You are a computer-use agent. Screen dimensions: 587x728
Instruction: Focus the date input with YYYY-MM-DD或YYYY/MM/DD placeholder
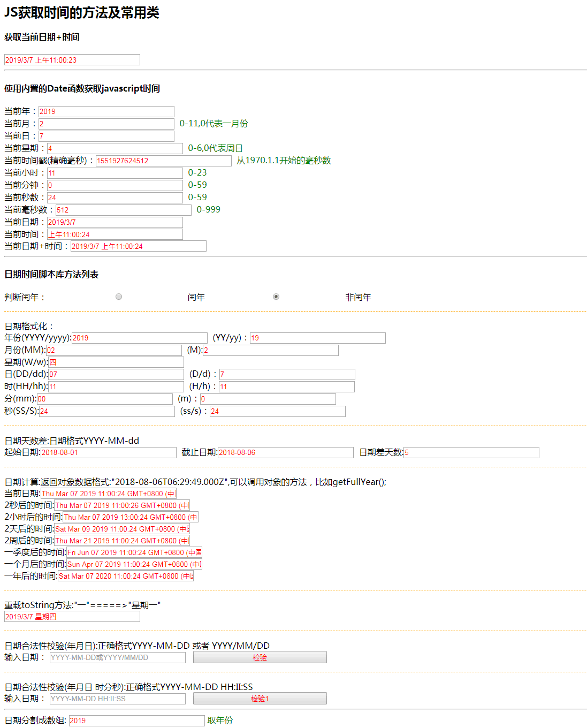coord(118,657)
